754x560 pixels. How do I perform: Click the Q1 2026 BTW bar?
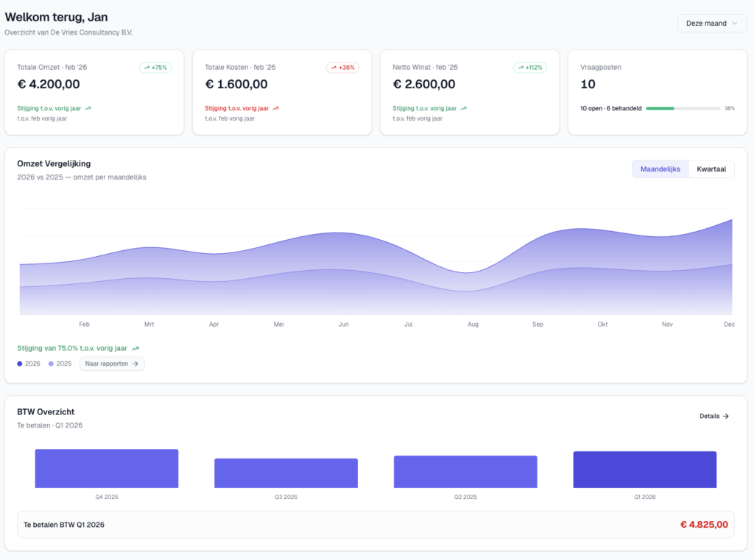click(644, 469)
